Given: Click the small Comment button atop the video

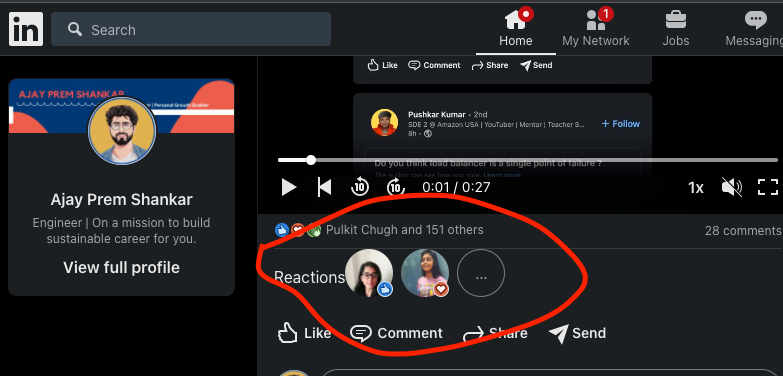Looking at the screenshot, I should [x=434, y=65].
